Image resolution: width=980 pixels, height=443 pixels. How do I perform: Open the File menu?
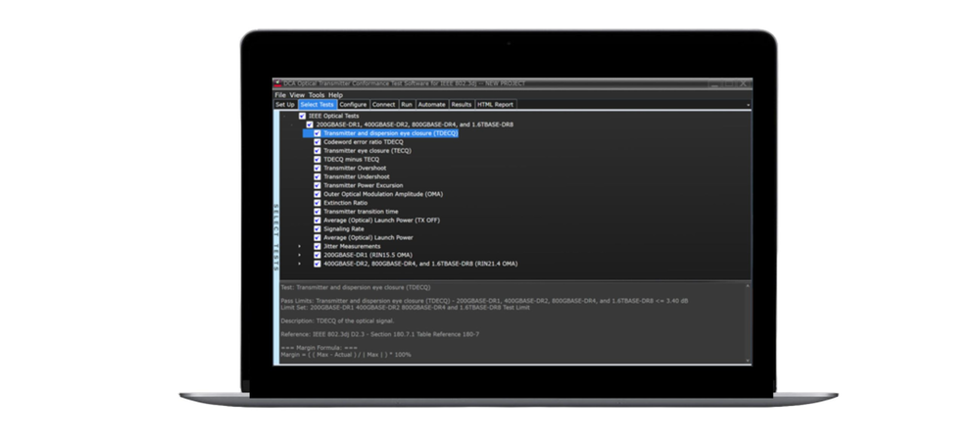280,95
